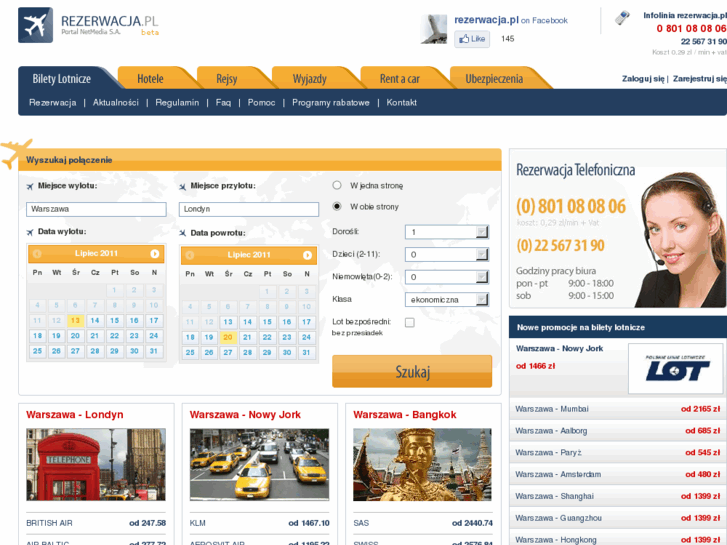
Task: Open the Warszawa - Nowy Jork taxi photo
Action: (x=259, y=465)
